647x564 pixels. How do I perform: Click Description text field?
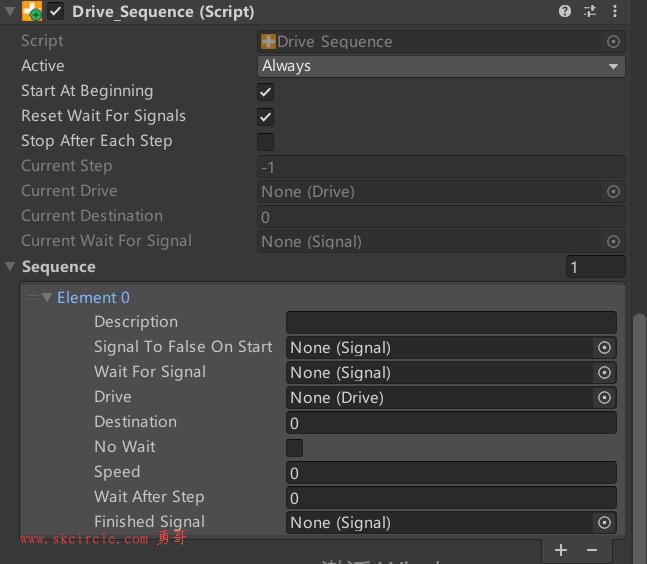click(x=451, y=322)
